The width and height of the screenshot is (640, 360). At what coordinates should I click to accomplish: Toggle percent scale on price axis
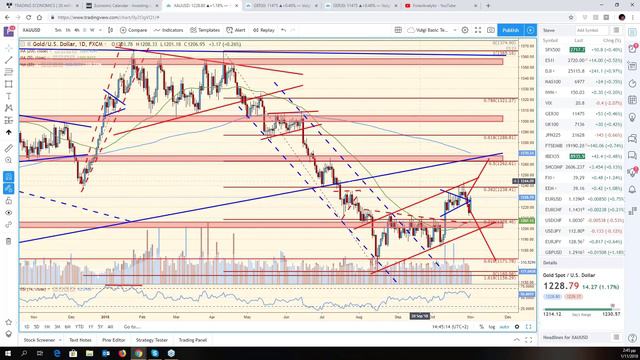(x=481, y=327)
